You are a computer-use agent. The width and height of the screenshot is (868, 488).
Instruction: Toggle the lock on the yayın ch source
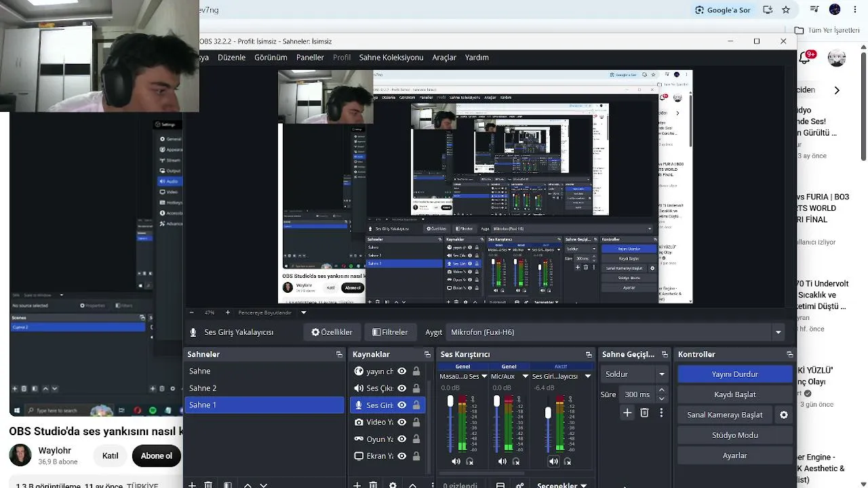coord(416,371)
